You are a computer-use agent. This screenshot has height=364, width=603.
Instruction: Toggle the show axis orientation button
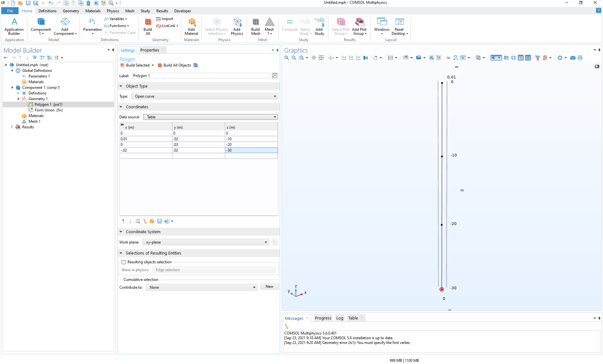(521, 58)
